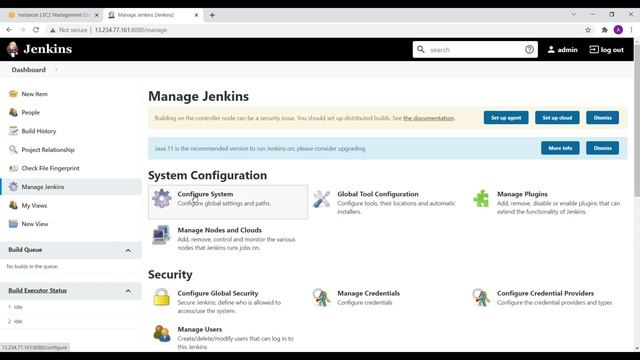This screenshot has height=360, width=640.
Task: Open Manage Users people icon
Action: (162, 333)
